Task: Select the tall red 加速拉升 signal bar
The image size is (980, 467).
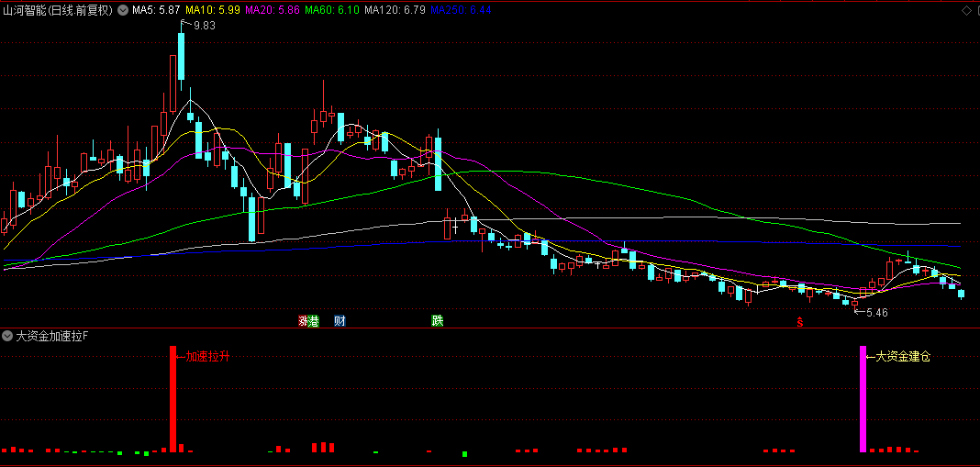Action: pos(173,399)
